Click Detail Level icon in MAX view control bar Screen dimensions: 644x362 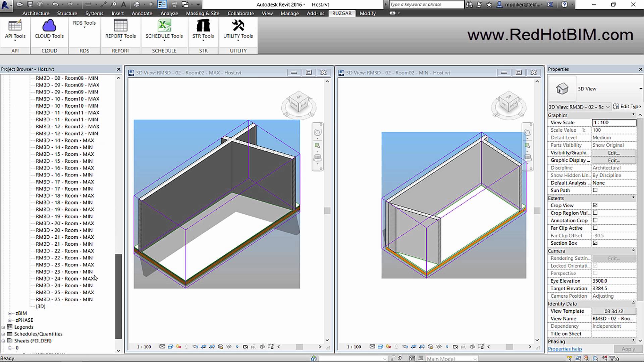[162, 347]
